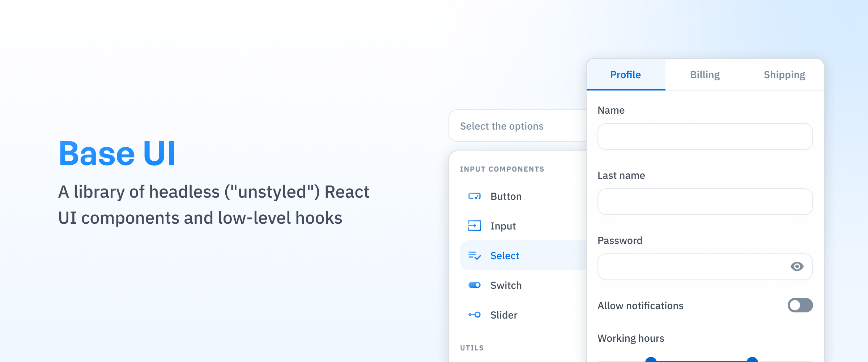Click inside the Last name field
The height and width of the screenshot is (362, 868).
pos(705,202)
